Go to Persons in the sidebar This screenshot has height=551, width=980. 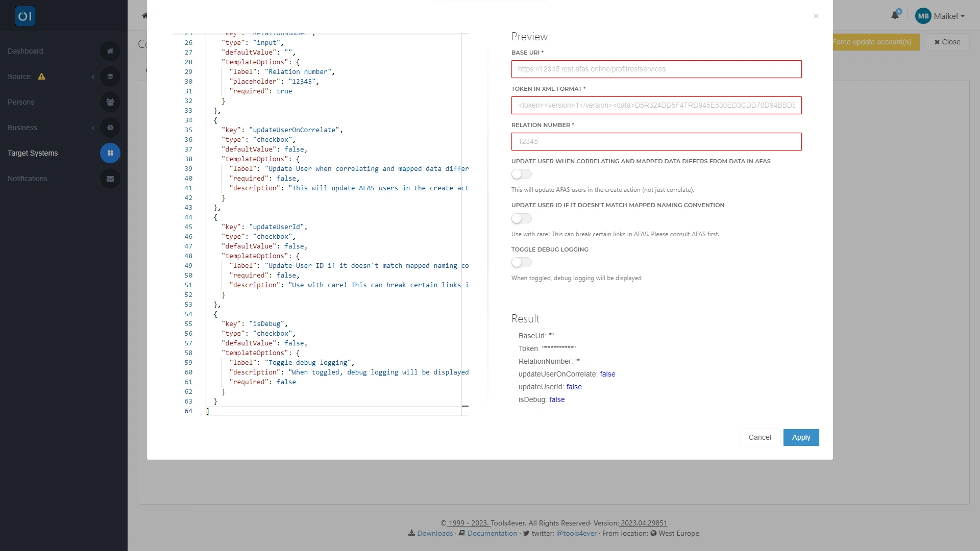tap(21, 102)
